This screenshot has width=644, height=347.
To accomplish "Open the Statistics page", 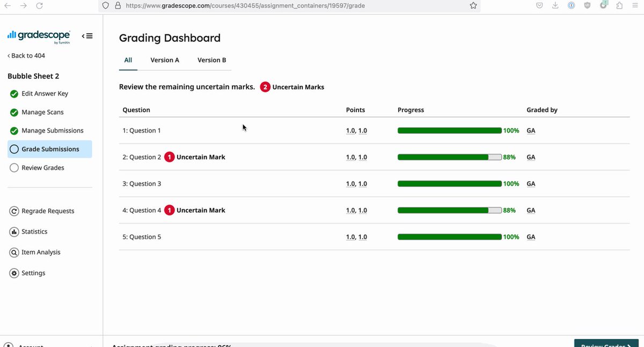I will pos(34,232).
